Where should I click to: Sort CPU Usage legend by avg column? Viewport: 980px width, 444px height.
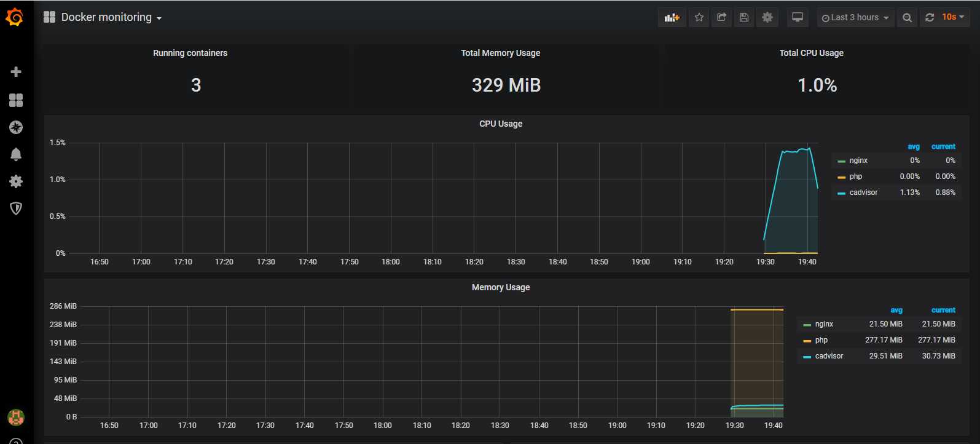click(914, 146)
